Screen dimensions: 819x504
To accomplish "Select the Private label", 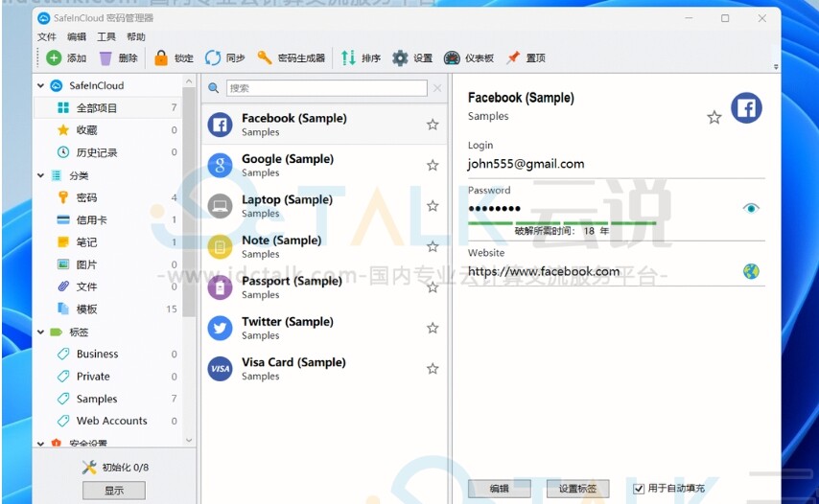I will pyautogui.click(x=108, y=377).
